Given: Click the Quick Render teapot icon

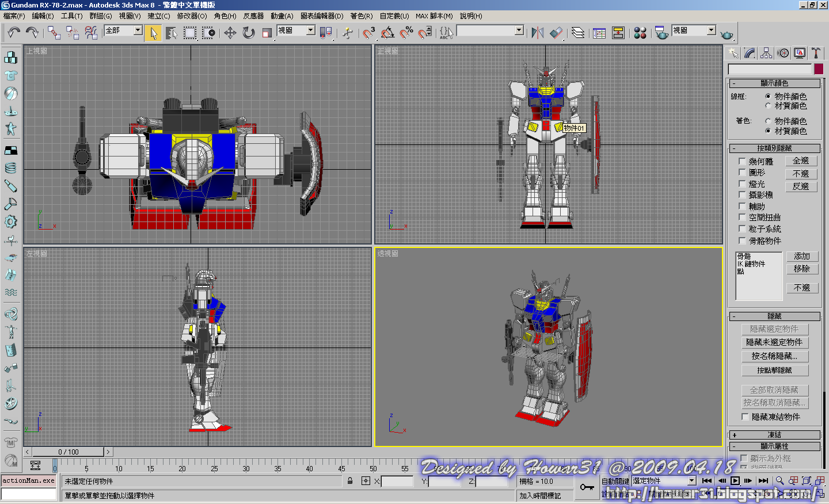Looking at the screenshot, I should [727, 35].
